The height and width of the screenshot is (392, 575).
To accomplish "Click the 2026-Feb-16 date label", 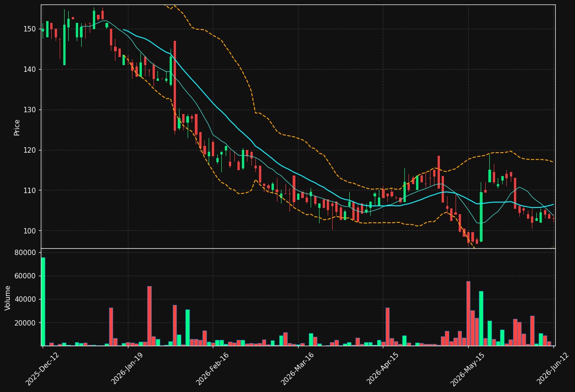I will point(212,369).
